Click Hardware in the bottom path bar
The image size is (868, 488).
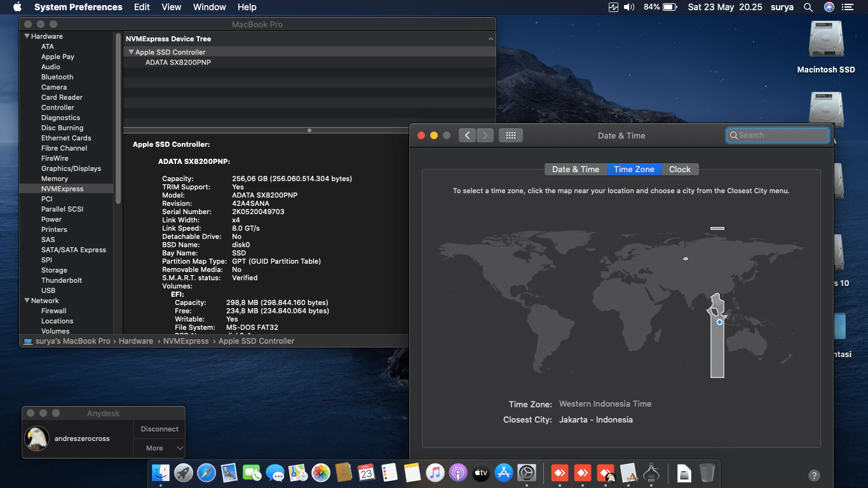(136, 341)
